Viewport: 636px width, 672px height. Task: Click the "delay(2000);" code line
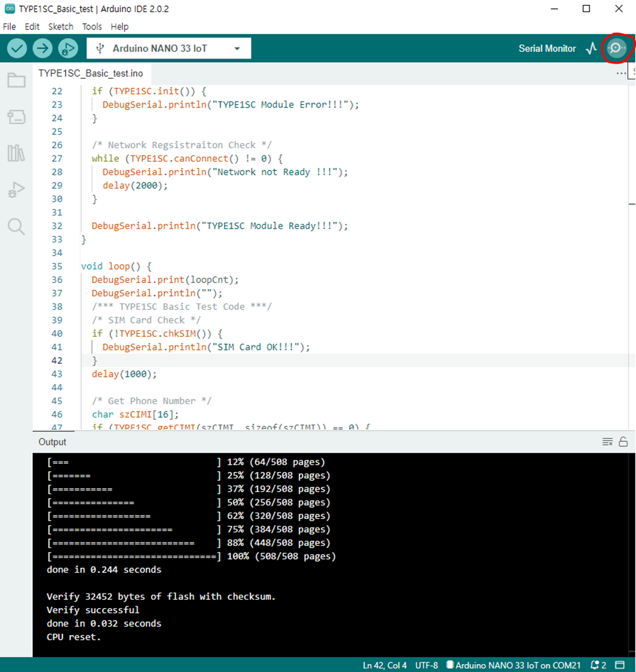(x=135, y=186)
